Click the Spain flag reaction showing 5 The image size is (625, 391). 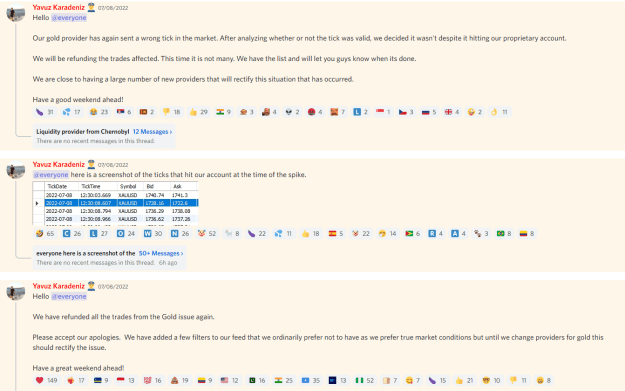point(336,234)
